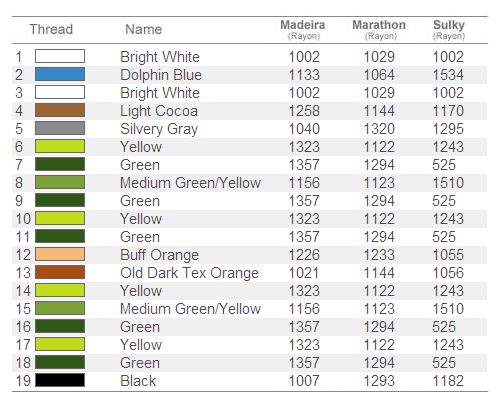The image size is (500, 402).
Task: Select the Light Cocoa color swatch
Action: (x=60, y=110)
